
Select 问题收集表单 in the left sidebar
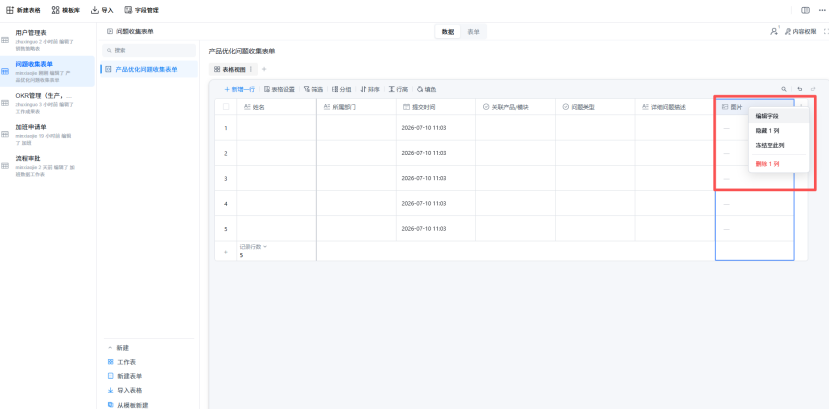(x=48, y=71)
